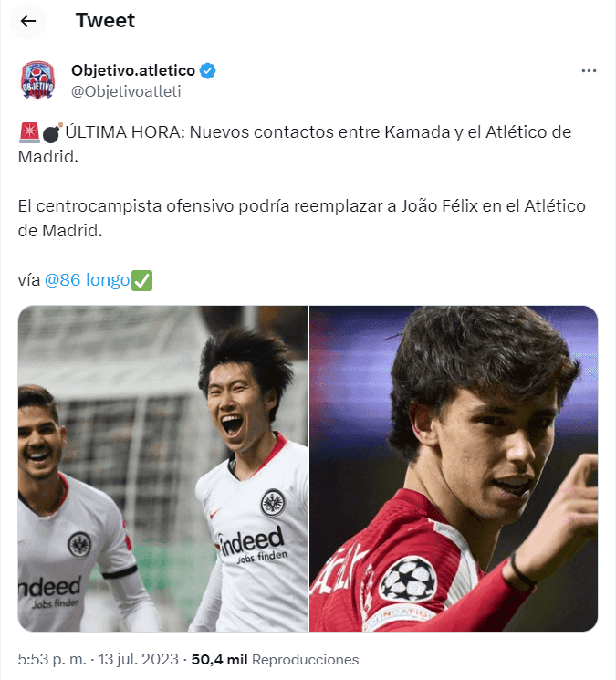This screenshot has width=616, height=680.
Task: Open the left Kamada Frankfurt photo
Action: [162, 468]
